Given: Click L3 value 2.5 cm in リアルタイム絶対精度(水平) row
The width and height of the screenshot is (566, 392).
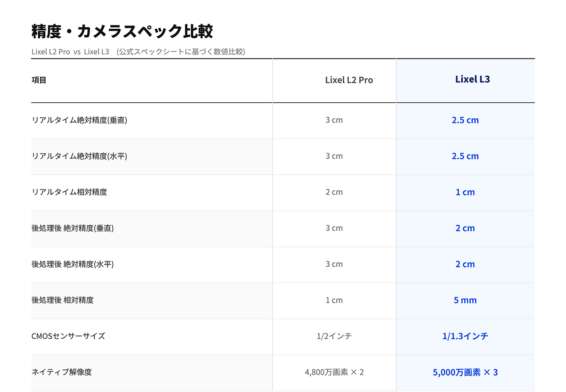Looking at the screenshot, I should coord(465,156).
